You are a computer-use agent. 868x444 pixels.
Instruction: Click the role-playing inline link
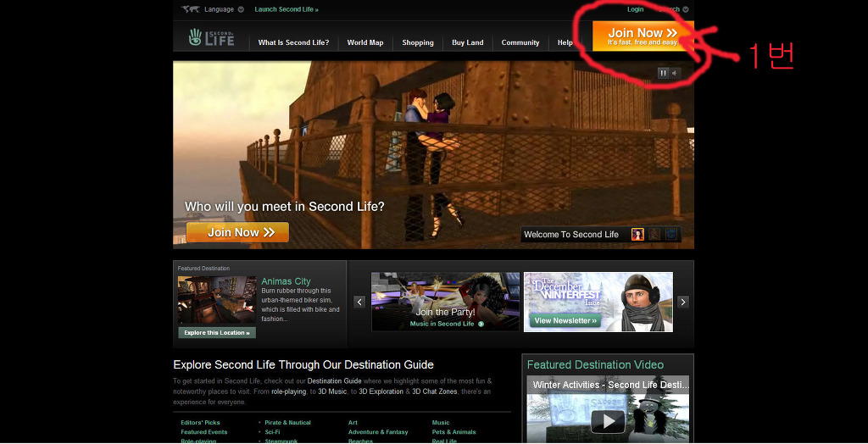pyautogui.click(x=289, y=391)
